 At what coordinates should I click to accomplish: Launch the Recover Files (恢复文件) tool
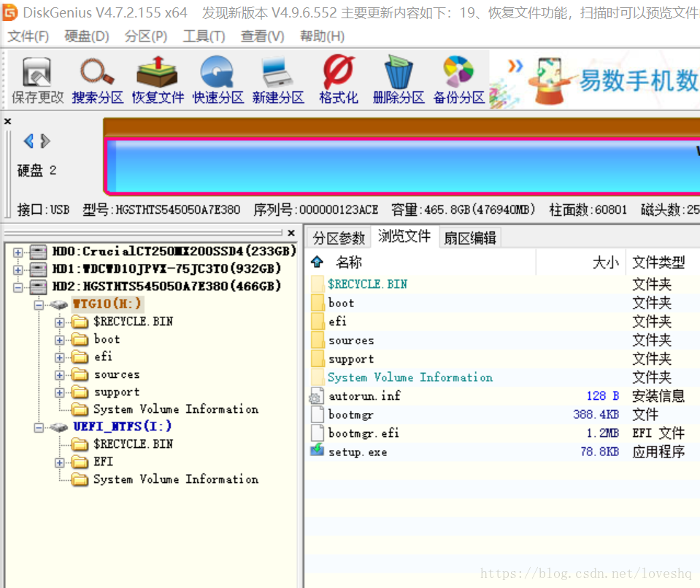[158, 80]
